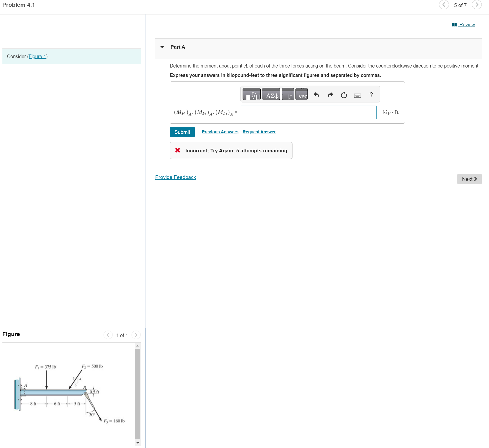489x448 pixels.
Task: Click the subscript/superscript arrows tool
Action: click(x=288, y=94)
